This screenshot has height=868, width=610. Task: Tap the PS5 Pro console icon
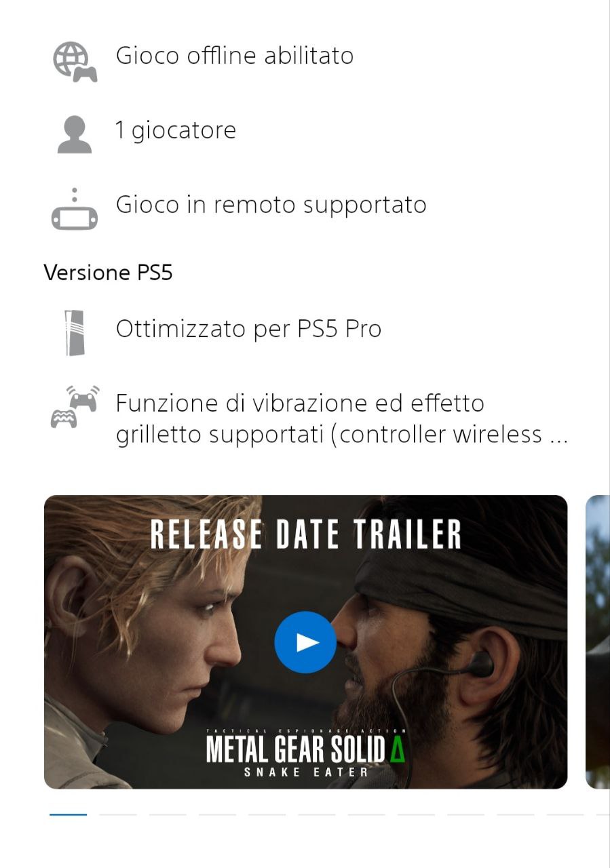coord(75,332)
